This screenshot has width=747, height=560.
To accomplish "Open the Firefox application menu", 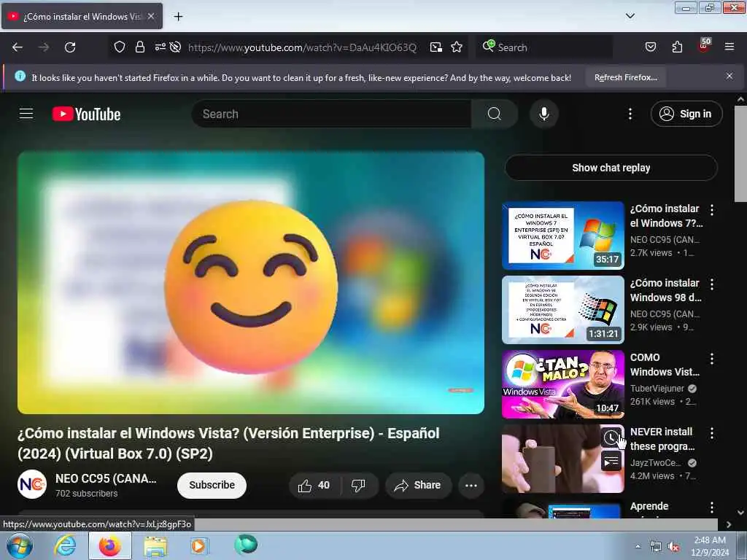I will [x=729, y=47].
